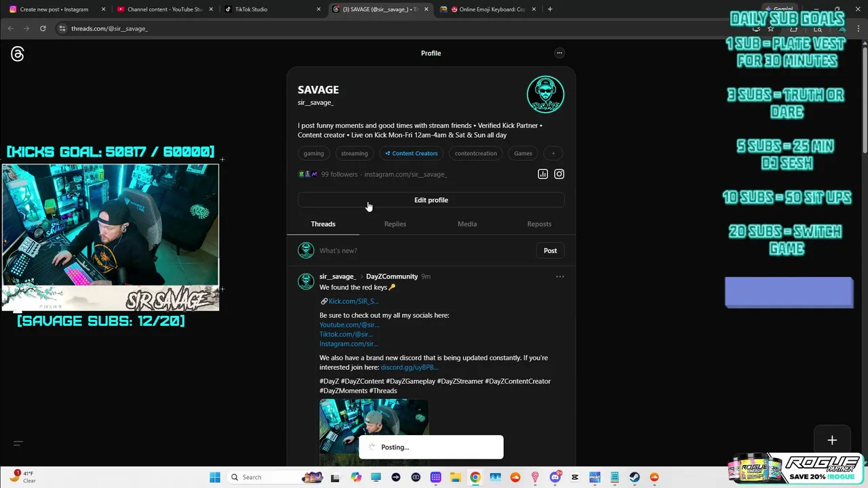Open Chrome three-dot menu

[859, 28]
